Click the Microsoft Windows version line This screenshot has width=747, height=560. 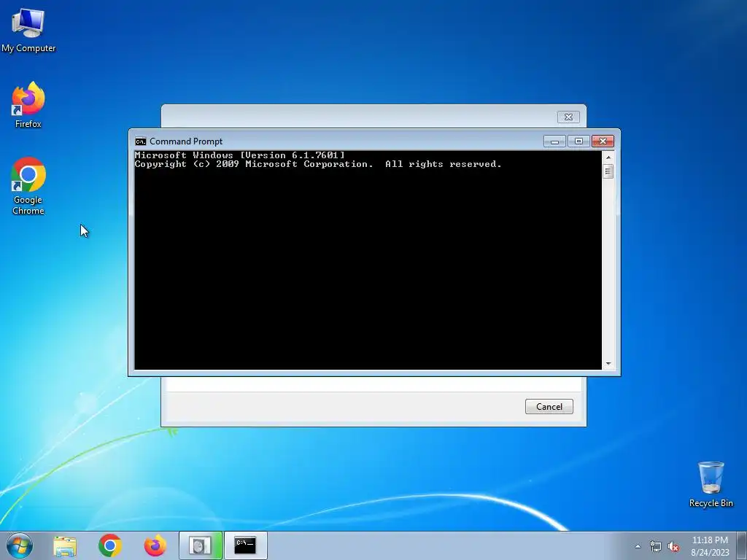[239, 155]
